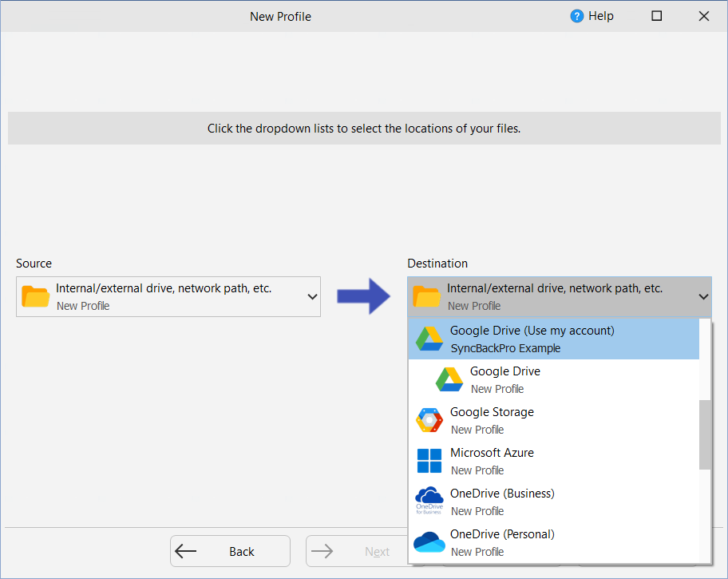The height and width of the screenshot is (579, 728).
Task: Click the Google Drive (Use my account) icon
Action: coord(429,339)
